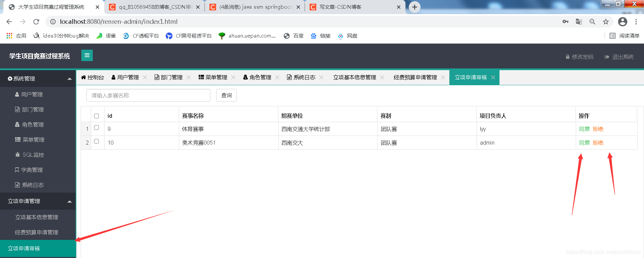
Task: Open new browser tab with plus icon
Action: [x=415, y=7]
